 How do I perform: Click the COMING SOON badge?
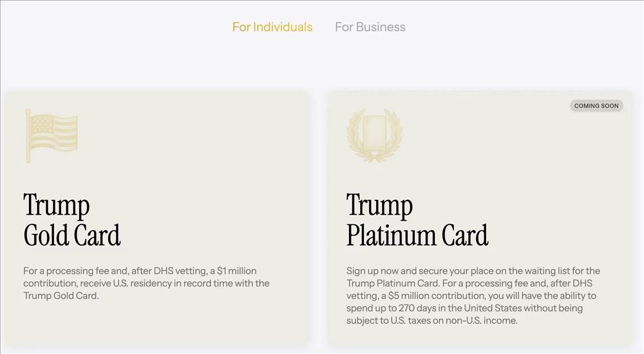point(596,106)
